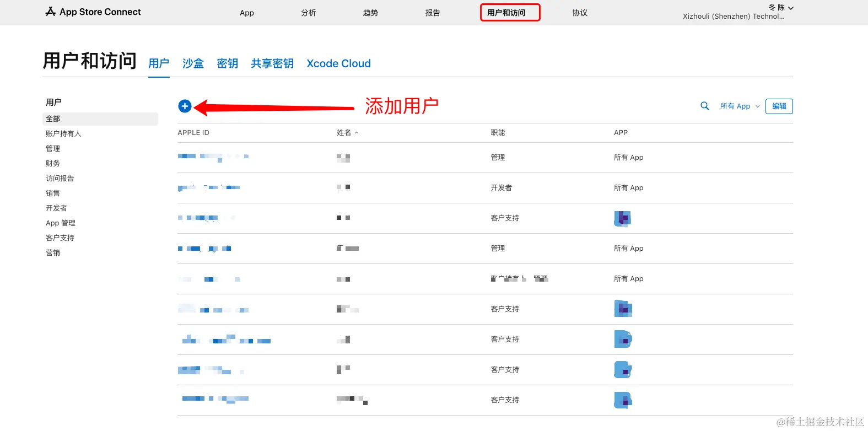
Task: Open the 开发者 row's Apple ID link
Action: pos(209,188)
